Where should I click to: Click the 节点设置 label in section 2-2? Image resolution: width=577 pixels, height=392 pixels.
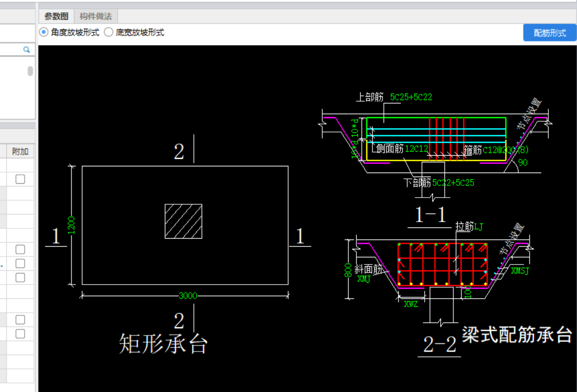coord(511,239)
